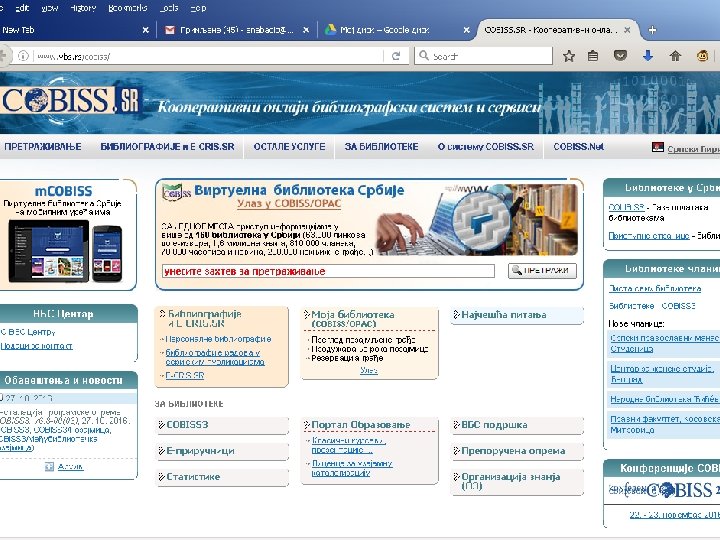
Task: Open the контакт link under ВБС Центар
Action: click(36, 346)
